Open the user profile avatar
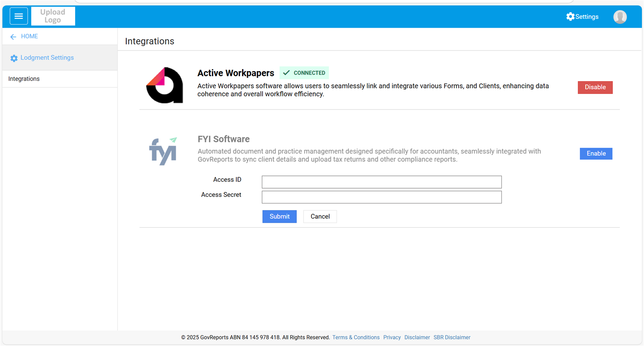Image resolution: width=644 pixels, height=346 pixels. (620, 17)
